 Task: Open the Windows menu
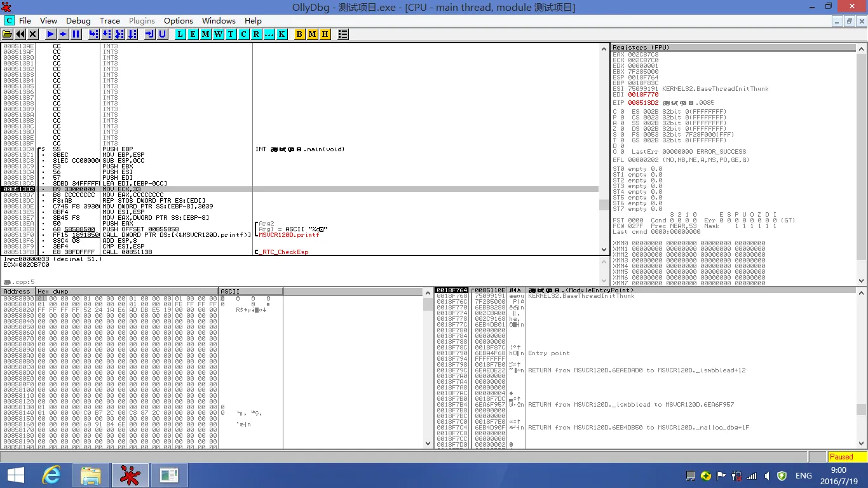pyautogui.click(x=219, y=21)
